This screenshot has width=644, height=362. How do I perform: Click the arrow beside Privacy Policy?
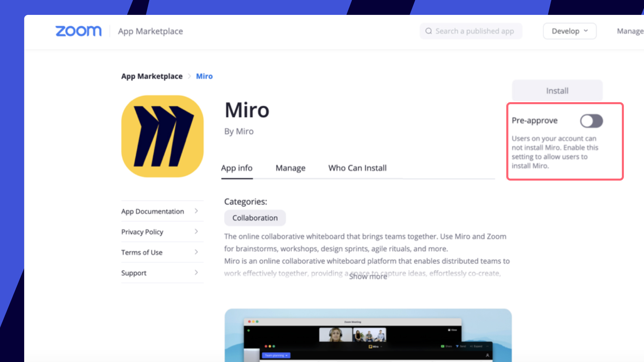point(196,232)
